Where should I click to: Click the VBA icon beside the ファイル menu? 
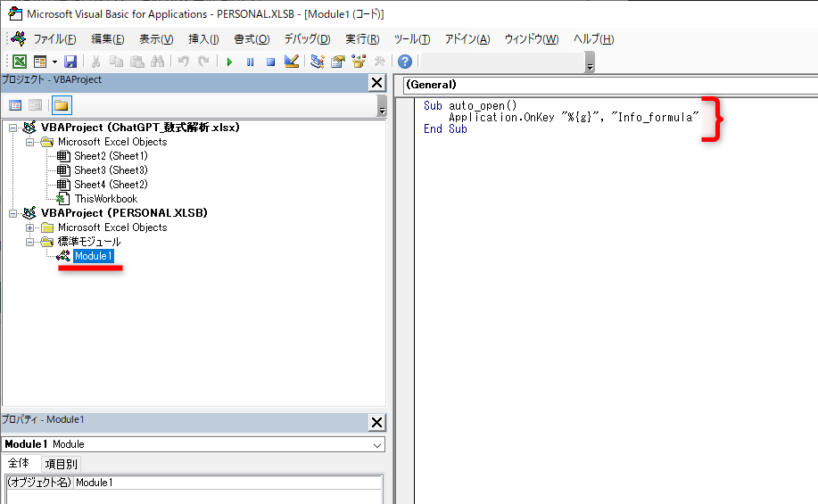point(18,38)
